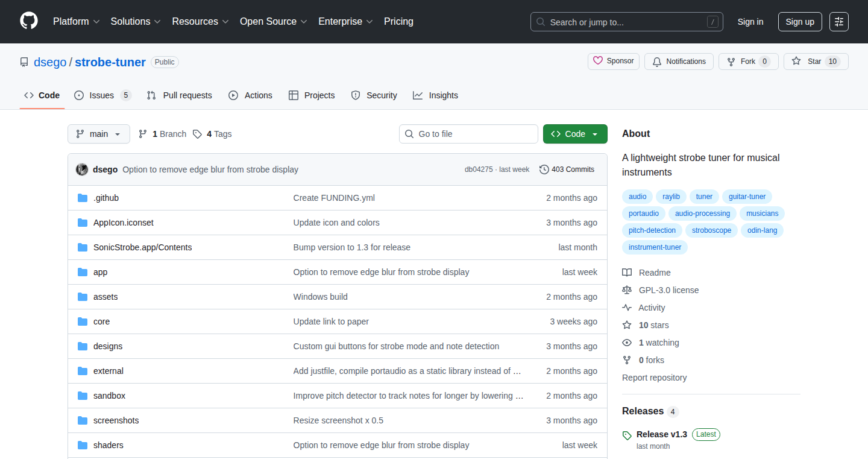Expand the Solutions menu

click(136, 22)
